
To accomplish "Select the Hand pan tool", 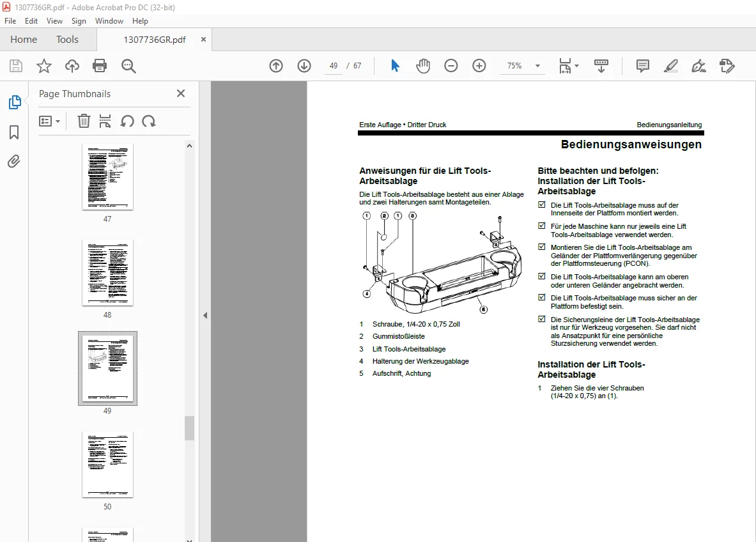I will (423, 66).
